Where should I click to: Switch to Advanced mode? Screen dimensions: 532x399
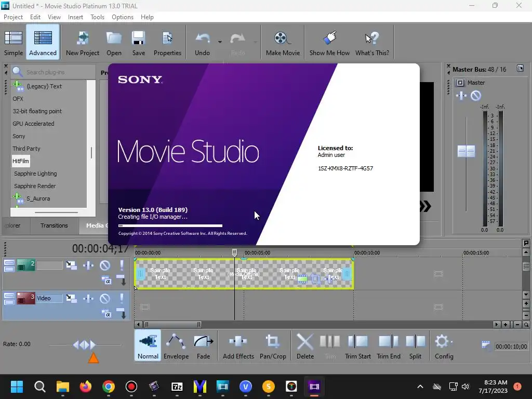tap(43, 43)
